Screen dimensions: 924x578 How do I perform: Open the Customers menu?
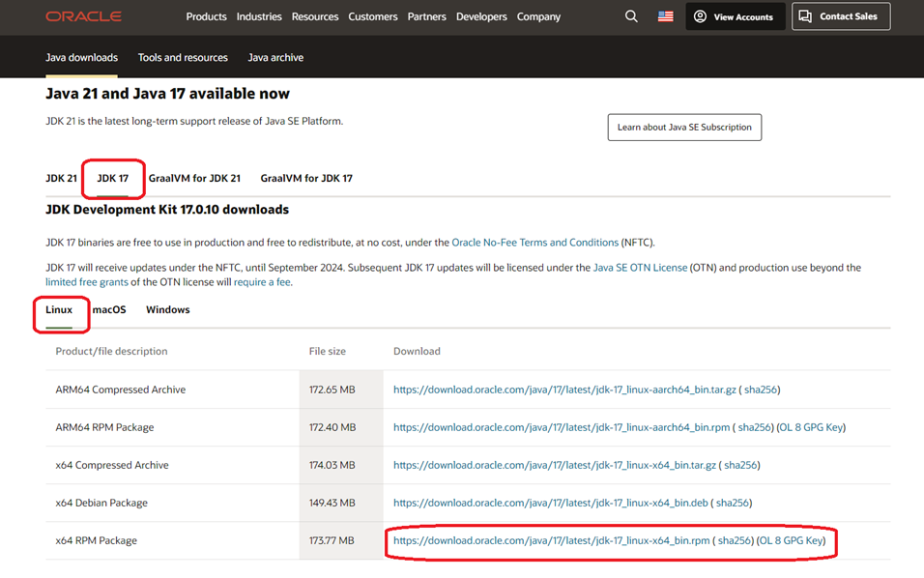(x=373, y=16)
